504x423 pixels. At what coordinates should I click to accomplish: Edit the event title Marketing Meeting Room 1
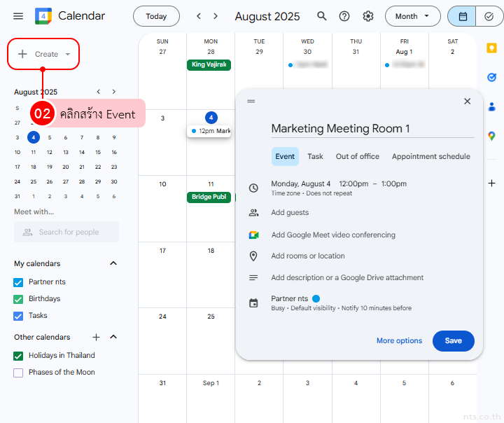point(372,129)
